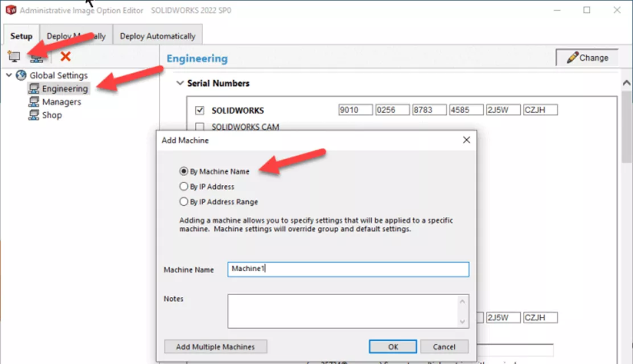Image resolution: width=633 pixels, height=364 pixels.
Task: Select the Engineering tree item
Action: coord(64,88)
